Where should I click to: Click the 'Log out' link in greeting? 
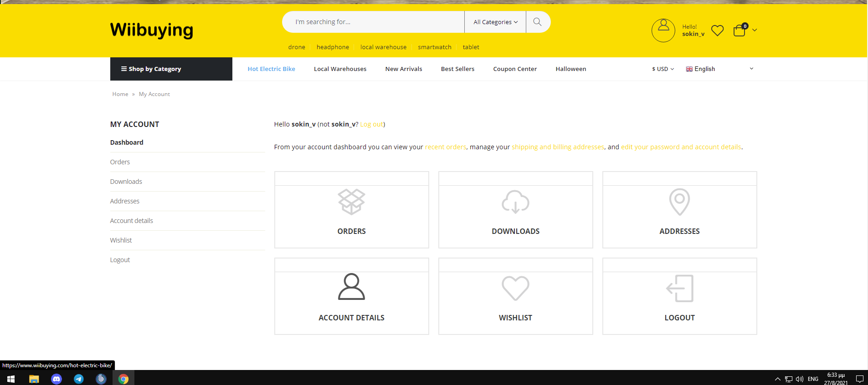tap(372, 124)
